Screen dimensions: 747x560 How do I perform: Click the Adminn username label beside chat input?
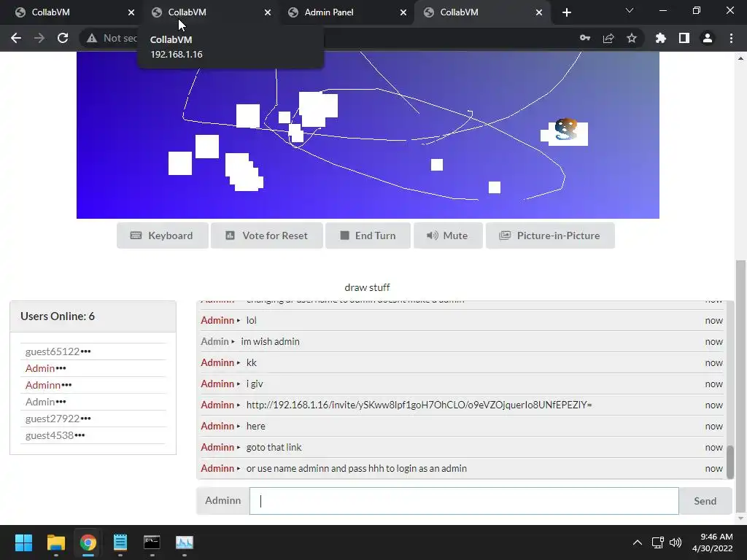(x=223, y=500)
